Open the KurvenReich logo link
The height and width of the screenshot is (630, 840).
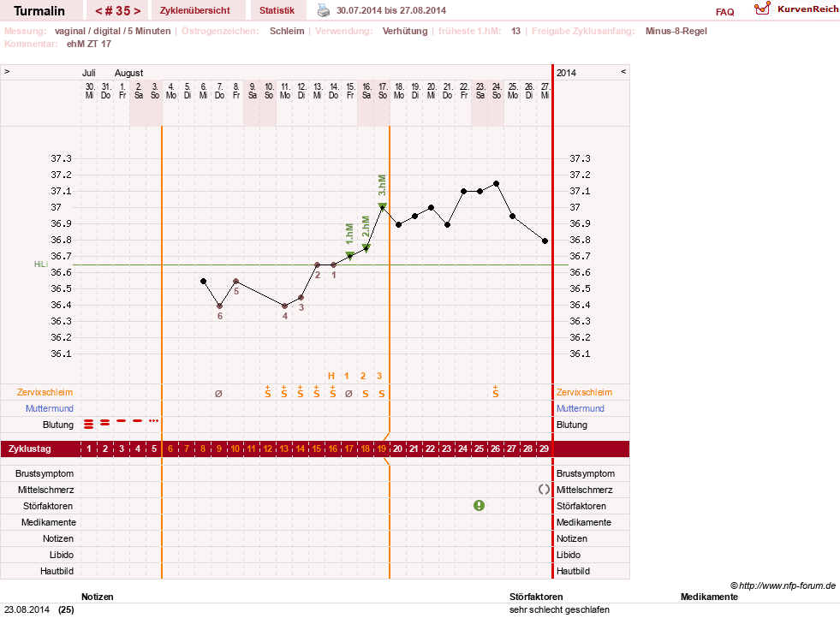click(x=796, y=9)
